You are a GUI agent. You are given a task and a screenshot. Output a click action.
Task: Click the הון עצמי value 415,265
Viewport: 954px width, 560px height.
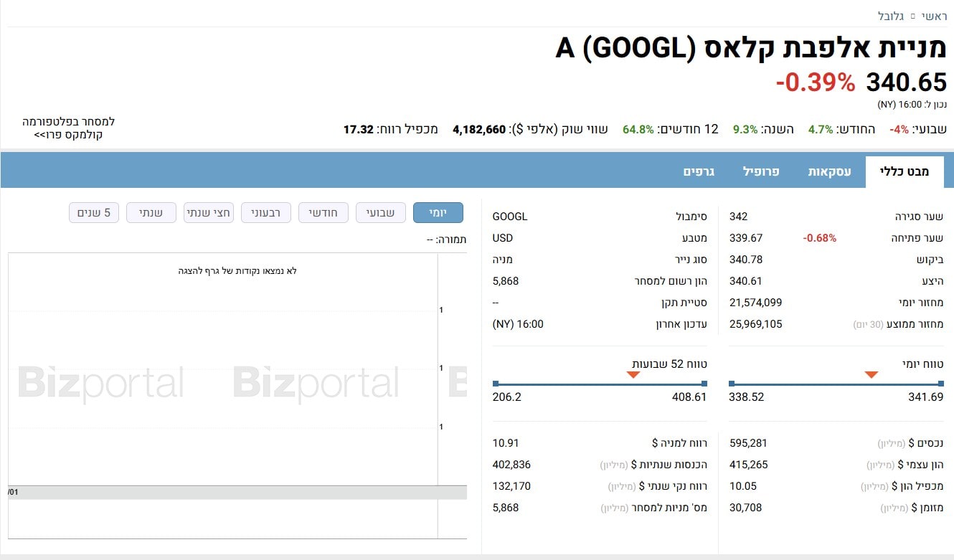click(748, 465)
